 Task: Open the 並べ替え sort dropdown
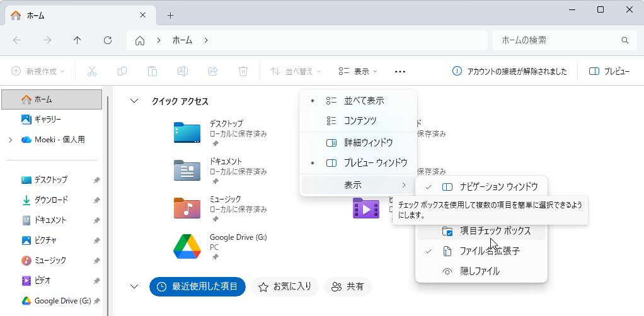(296, 71)
